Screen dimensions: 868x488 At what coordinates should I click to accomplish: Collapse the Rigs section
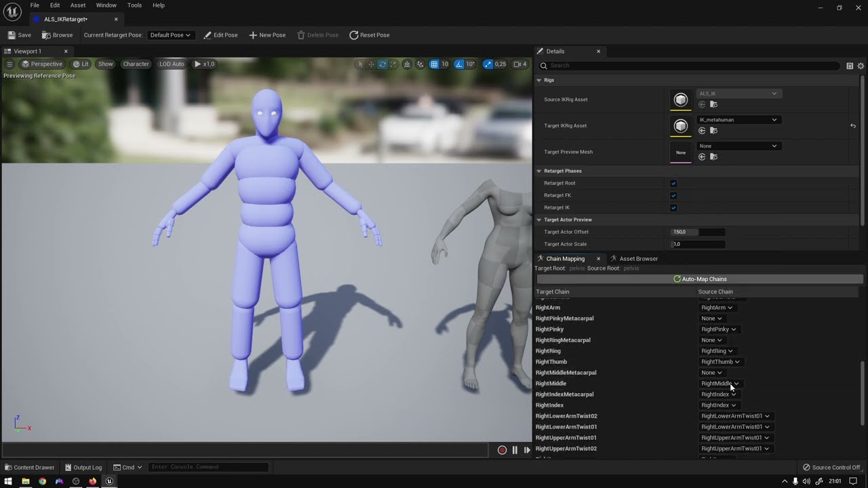click(540, 80)
